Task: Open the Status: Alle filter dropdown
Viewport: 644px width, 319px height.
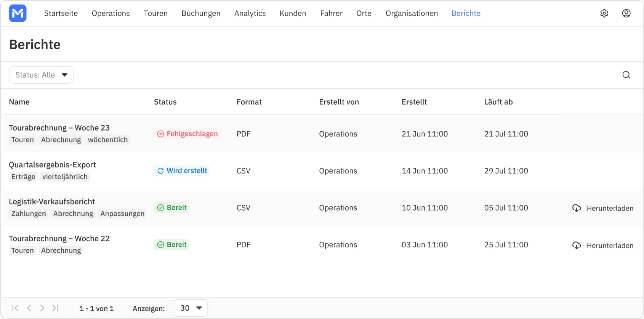Action: 41,75
